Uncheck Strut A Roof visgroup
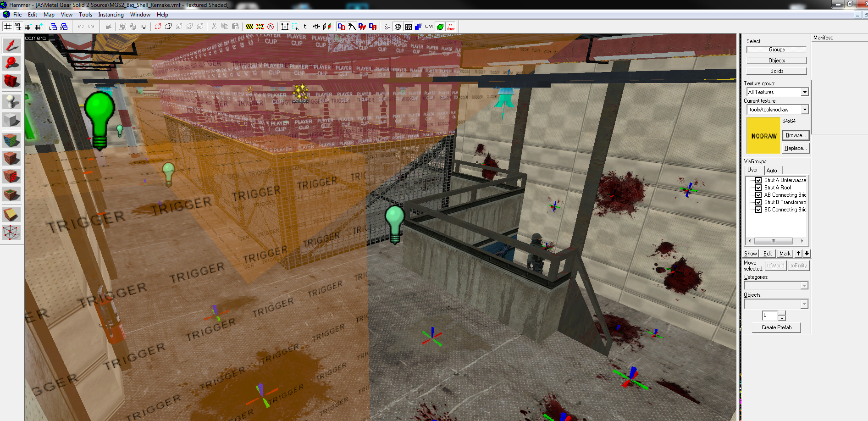This screenshot has height=421, width=868. (x=758, y=188)
